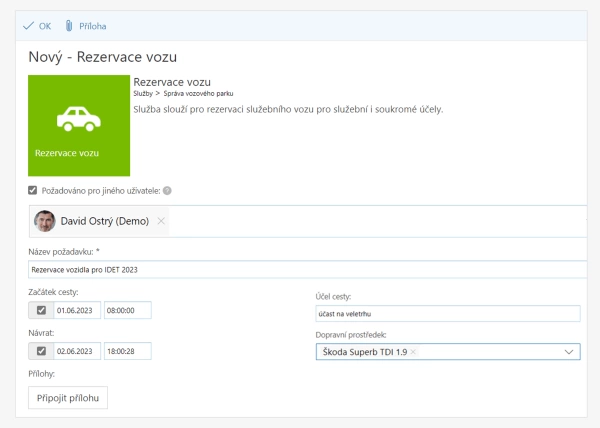Click the help icon beside Požadováno pro jiného uživatele
This screenshot has width=600, height=428.
(167, 191)
